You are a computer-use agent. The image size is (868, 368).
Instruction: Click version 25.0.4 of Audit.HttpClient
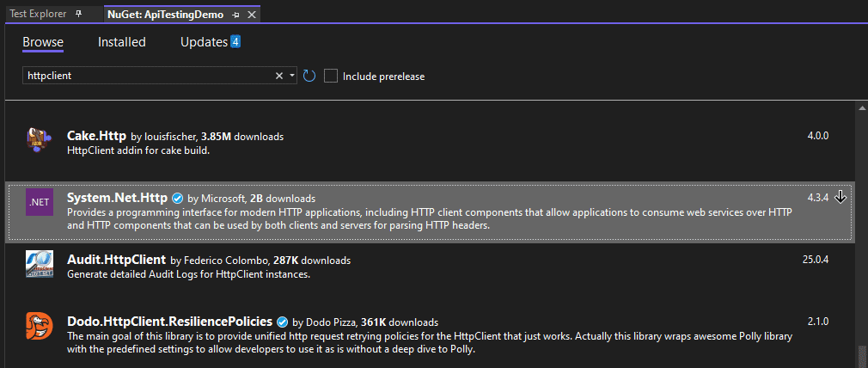tap(816, 260)
